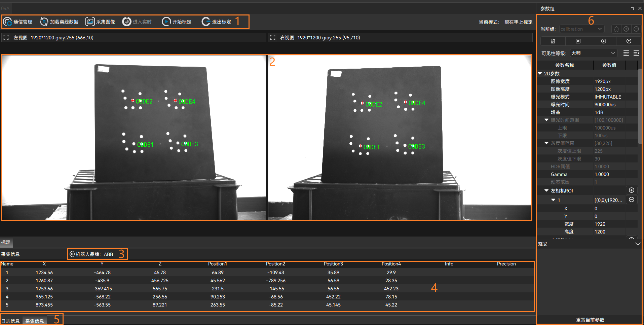Image resolution: width=644 pixels, height=325 pixels.
Task: Click 加载离线数据 load offline data
Action: pyautogui.click(x=59, y=22)
